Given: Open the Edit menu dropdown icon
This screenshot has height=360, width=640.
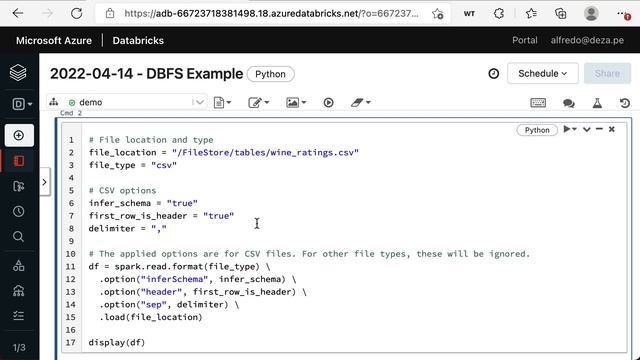Looking at the screenshot, I should pos(258,102).
